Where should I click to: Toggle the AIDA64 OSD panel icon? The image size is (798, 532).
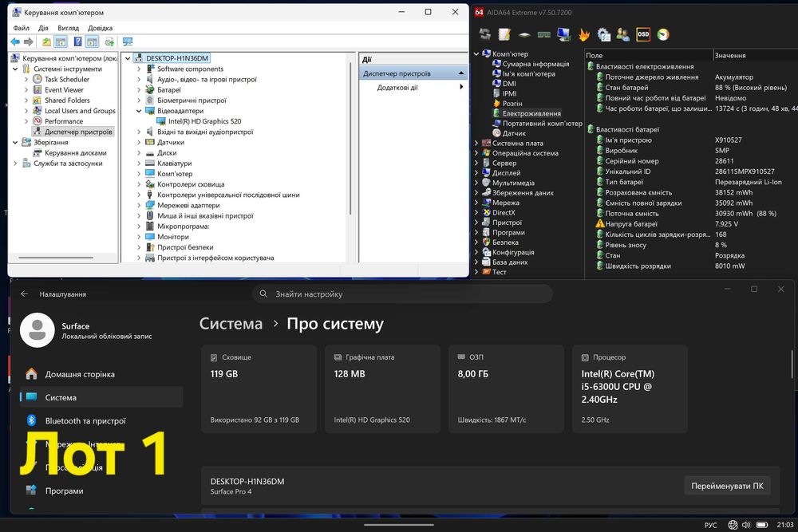pyautogui.click(x=643, y=34)
